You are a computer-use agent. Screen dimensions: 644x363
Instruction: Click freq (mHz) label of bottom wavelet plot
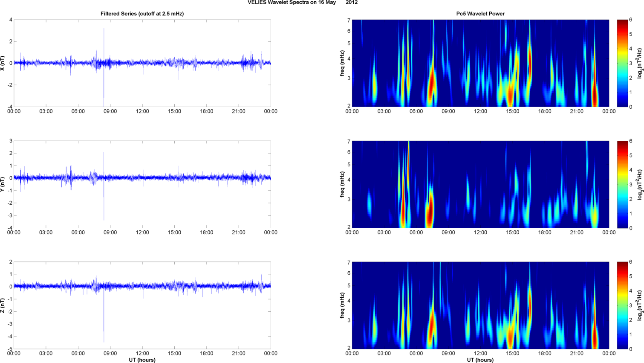(342, 305)
